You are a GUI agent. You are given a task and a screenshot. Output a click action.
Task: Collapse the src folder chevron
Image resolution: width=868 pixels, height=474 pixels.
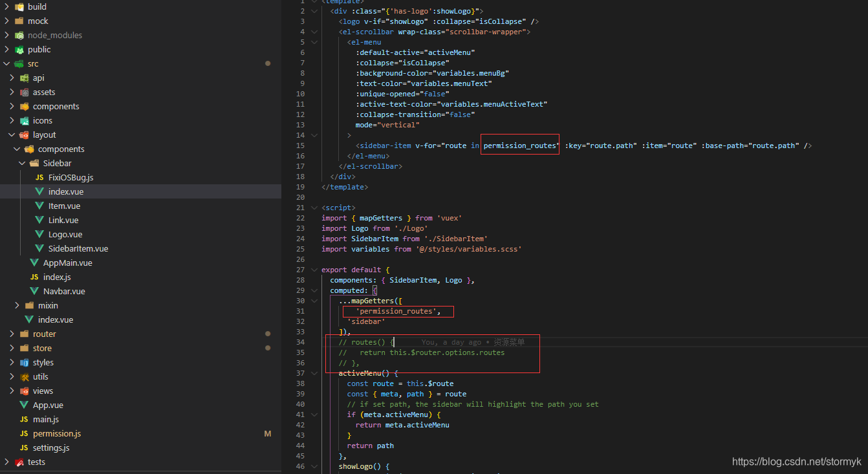click(6, 63)
